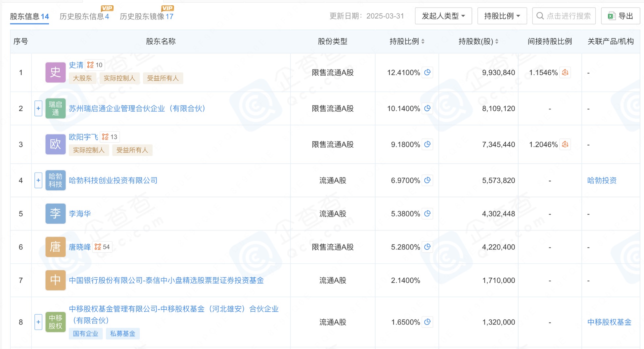Open pie chart icon beside 12.4100%
Screen dimensions: 644x349
click(427, 72)
